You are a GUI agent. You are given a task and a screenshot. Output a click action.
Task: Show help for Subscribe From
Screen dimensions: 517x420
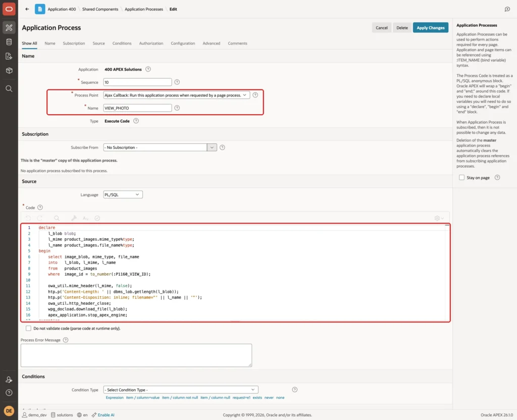tap(222, 147)
